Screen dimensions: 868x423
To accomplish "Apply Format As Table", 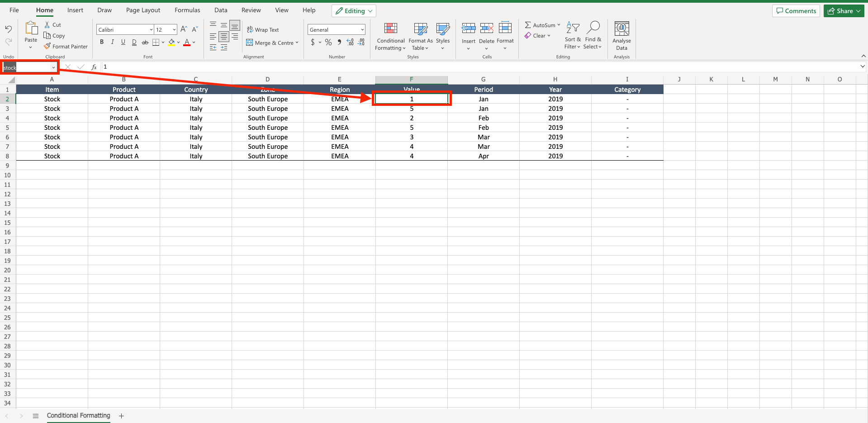I will coord(420,36).
